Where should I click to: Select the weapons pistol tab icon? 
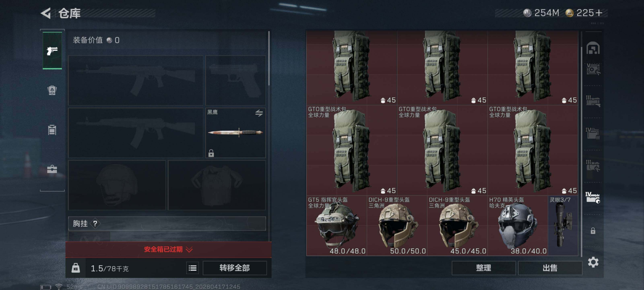(52, 50)
